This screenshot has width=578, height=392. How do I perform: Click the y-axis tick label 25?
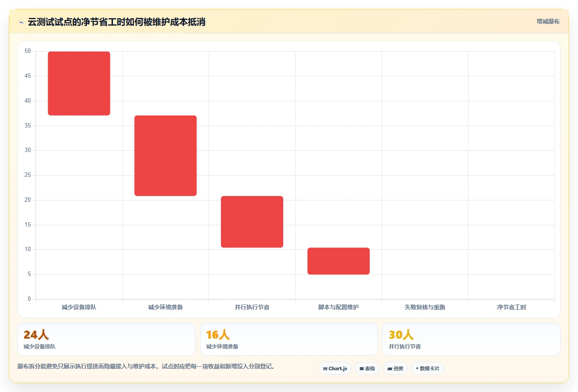[28, 175]
